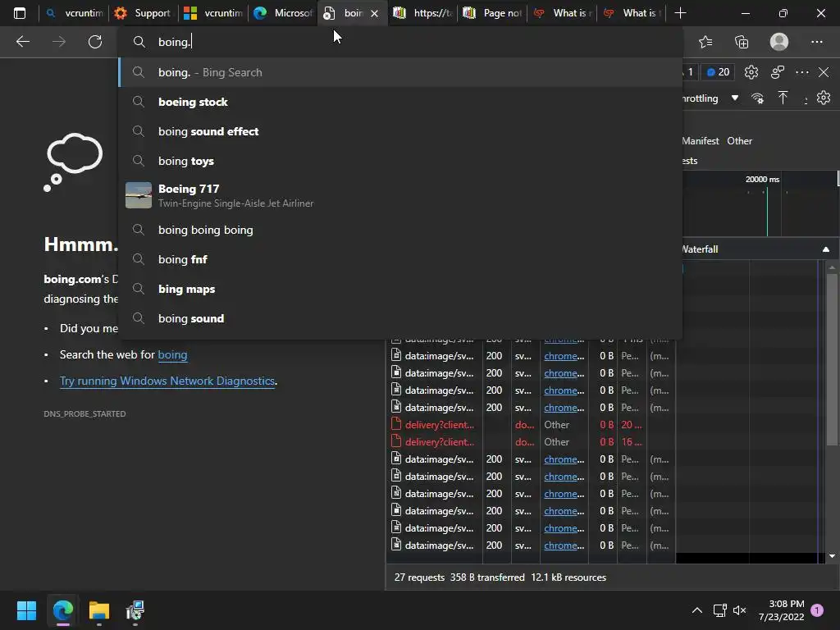840x630 pixels.
Task: Open the Collections icon
Action: coord(742,42)
